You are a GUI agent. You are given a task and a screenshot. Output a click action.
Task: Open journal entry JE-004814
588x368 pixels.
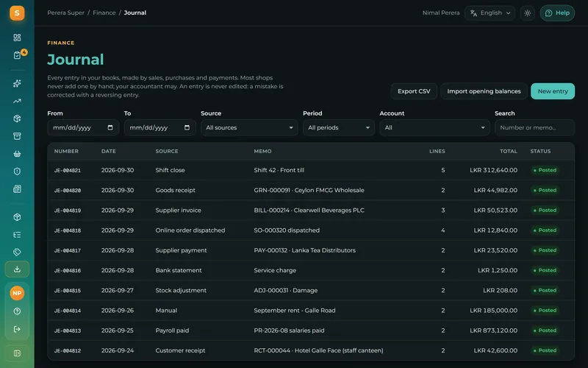pyautogui.click(x=68, y=311)
